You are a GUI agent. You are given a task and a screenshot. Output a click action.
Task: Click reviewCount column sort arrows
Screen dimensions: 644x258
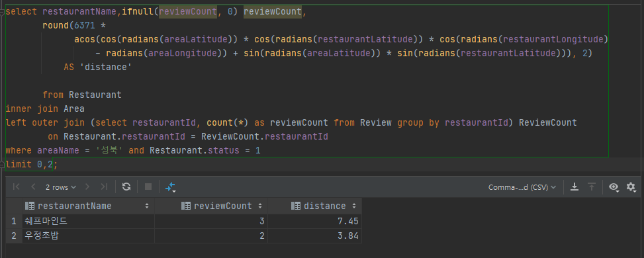pos(260,206)
